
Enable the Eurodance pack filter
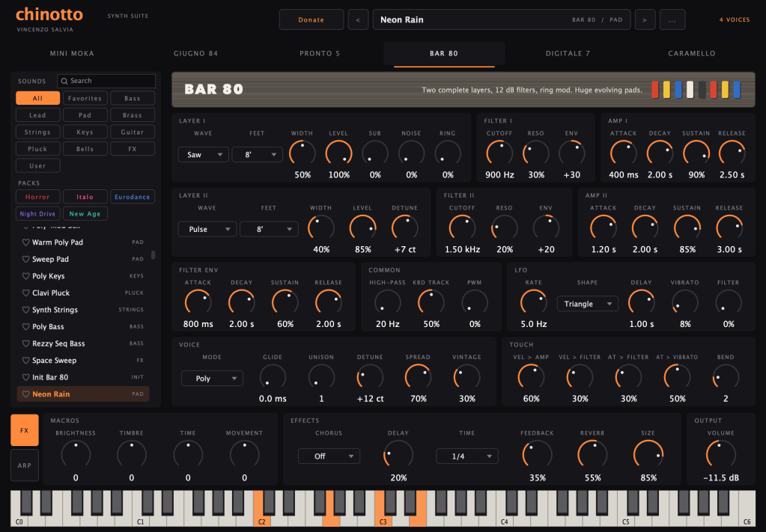coord(133,197)
